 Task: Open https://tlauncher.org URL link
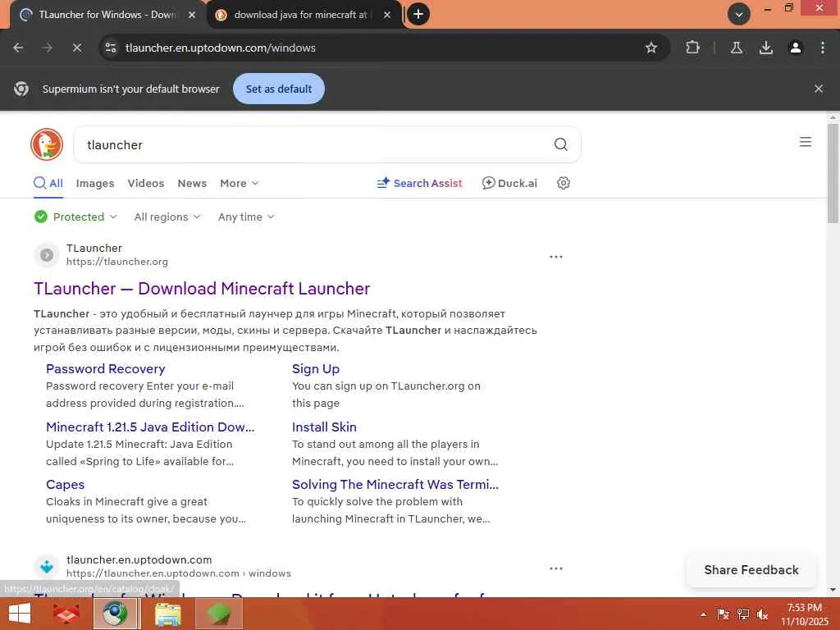(116, 262)
